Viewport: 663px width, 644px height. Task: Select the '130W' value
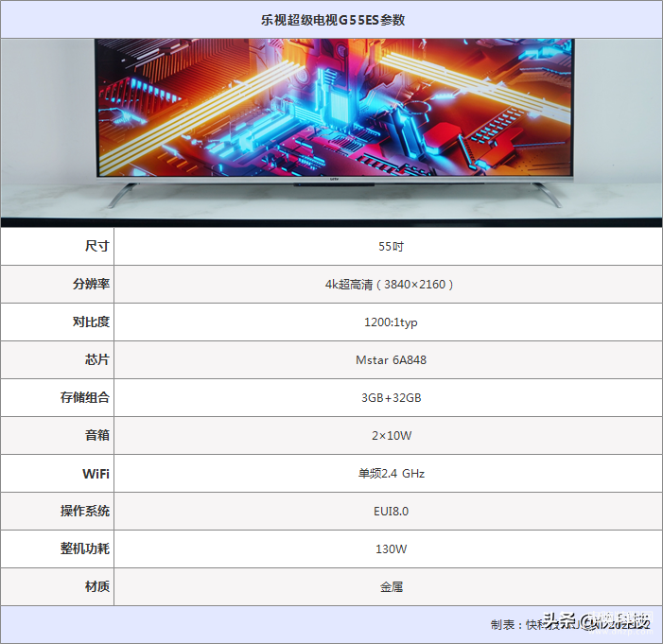[392, 548]
